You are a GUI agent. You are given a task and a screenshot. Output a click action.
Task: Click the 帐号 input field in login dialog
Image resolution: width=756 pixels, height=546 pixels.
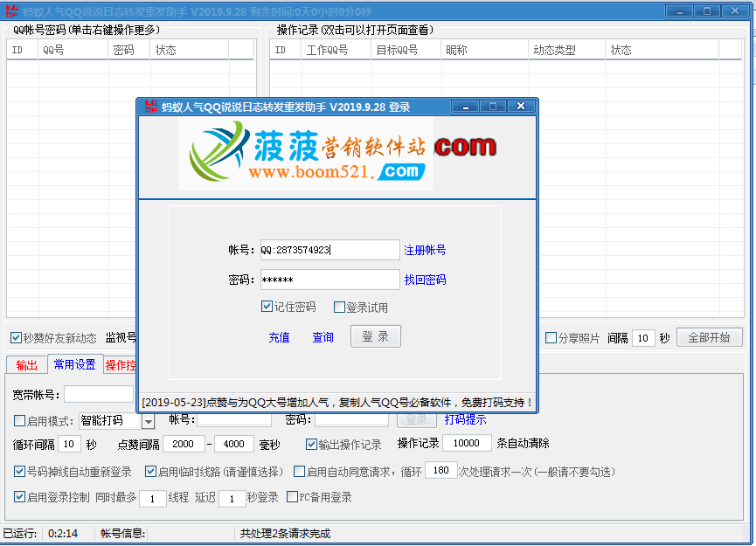(x=329, y=250)
